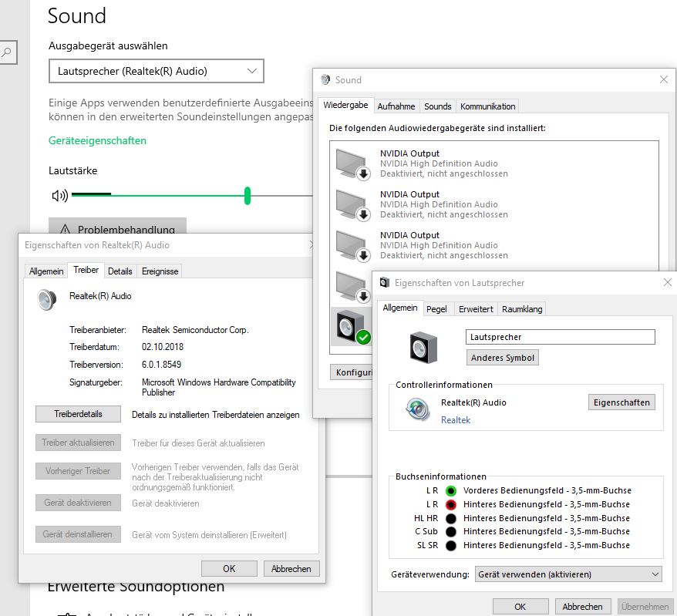Click the volume slider track left of thumb
Viewport: 677px width, 616px height.
pos(158,196)
